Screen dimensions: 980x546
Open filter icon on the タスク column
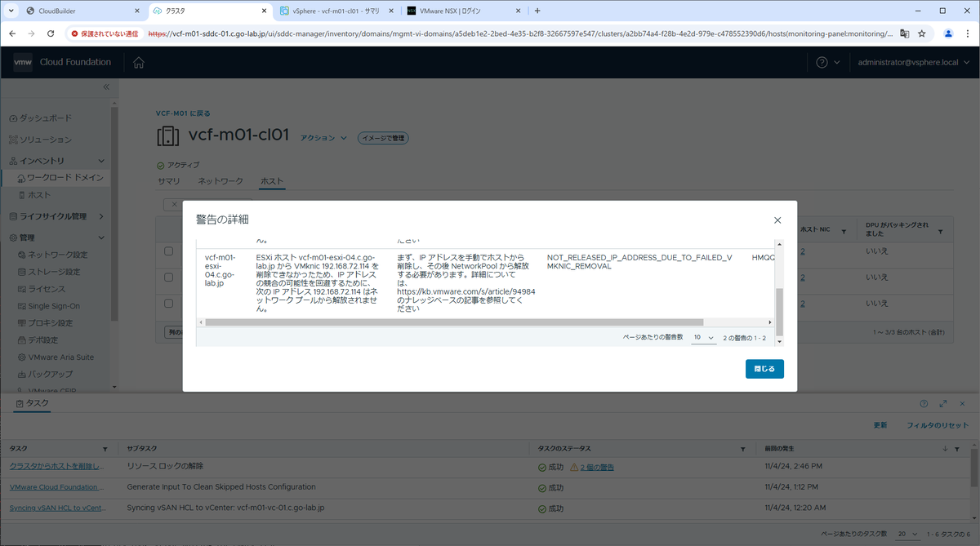[x=105, y=450]
